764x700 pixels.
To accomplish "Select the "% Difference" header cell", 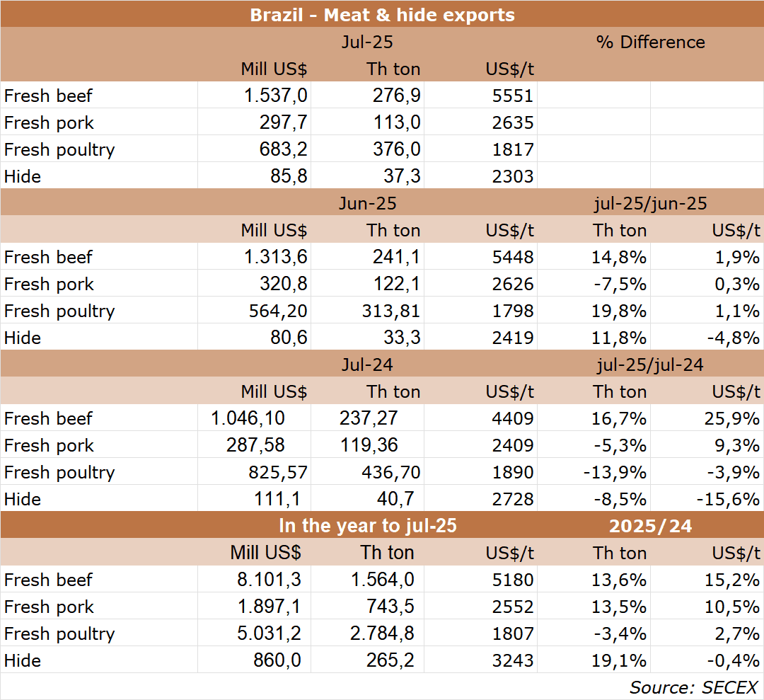I will pos(650,42).
